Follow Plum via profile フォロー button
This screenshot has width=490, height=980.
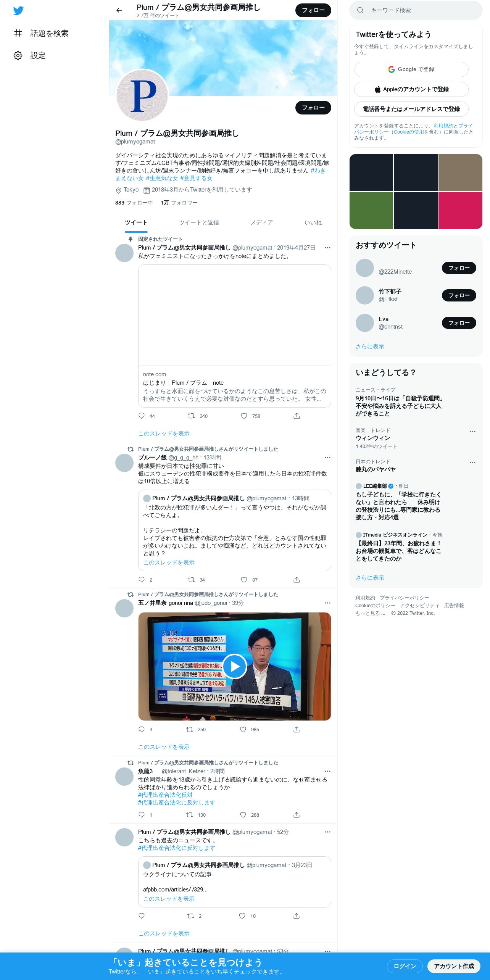[x=313, y=108]
